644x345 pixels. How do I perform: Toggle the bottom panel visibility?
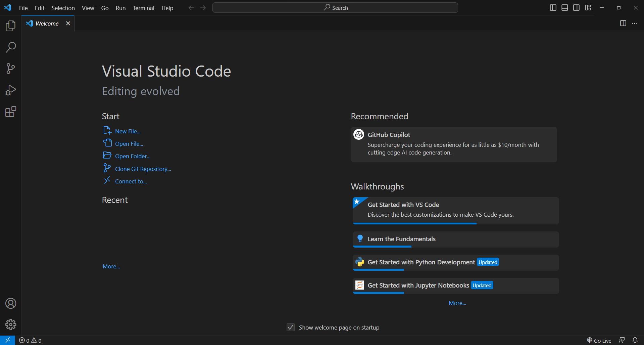564,7
